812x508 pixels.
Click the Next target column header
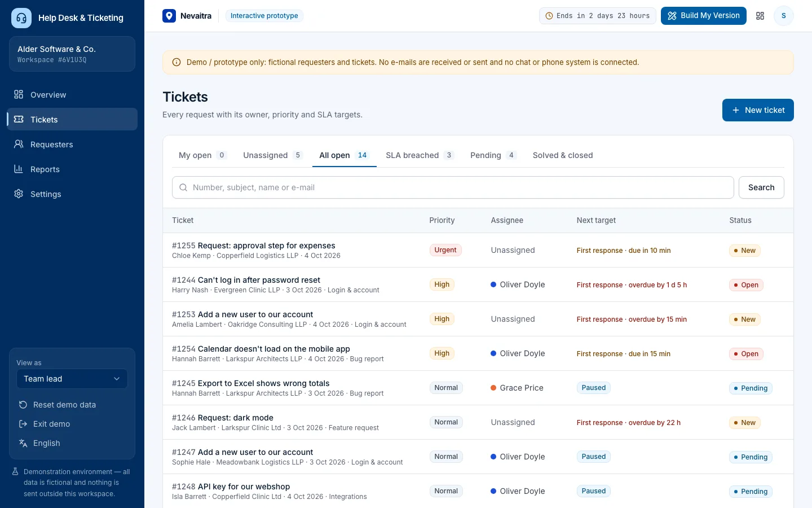(596, 220)
